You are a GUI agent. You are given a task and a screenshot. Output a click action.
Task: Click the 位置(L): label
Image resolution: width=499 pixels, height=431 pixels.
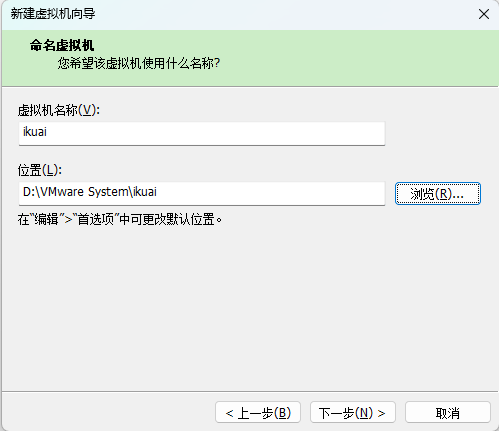pos(40,170)
